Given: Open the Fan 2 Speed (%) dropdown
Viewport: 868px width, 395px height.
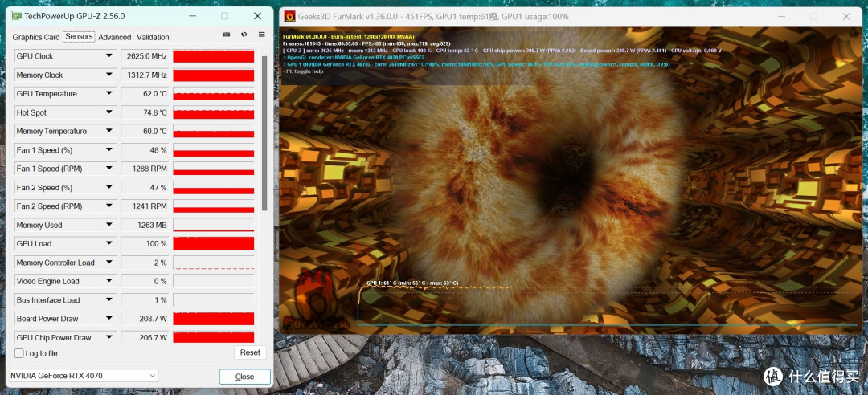Looking at the screenshot, I should coord(109,188).
